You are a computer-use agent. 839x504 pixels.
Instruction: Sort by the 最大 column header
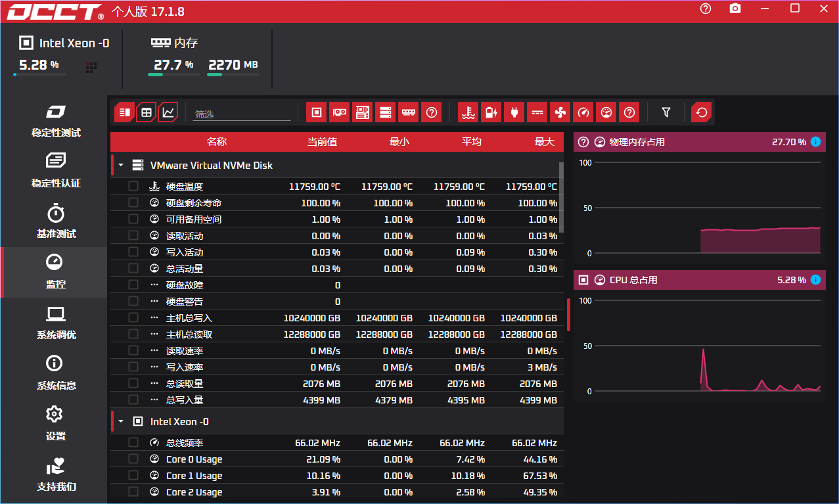point(545,141)
